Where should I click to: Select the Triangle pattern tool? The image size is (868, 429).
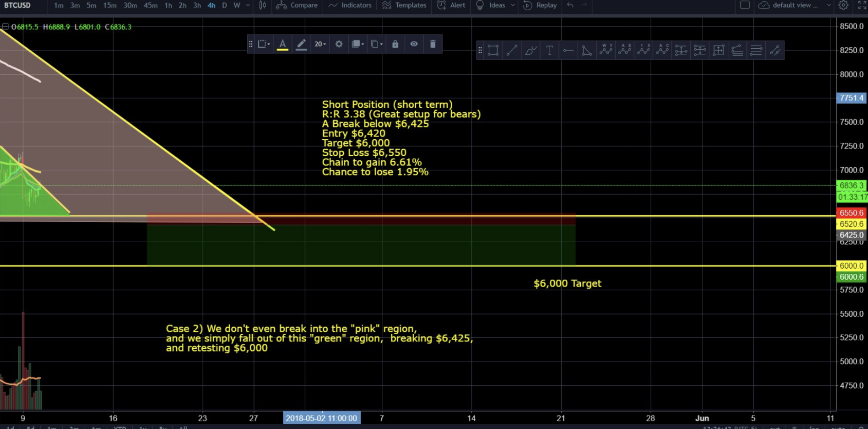pos(587,50)
